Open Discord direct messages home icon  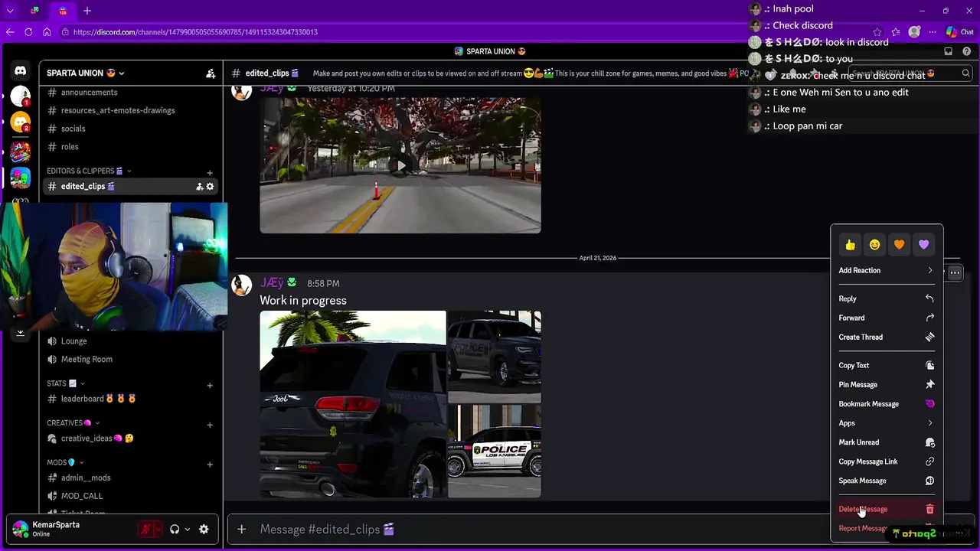tap(21, 70)
